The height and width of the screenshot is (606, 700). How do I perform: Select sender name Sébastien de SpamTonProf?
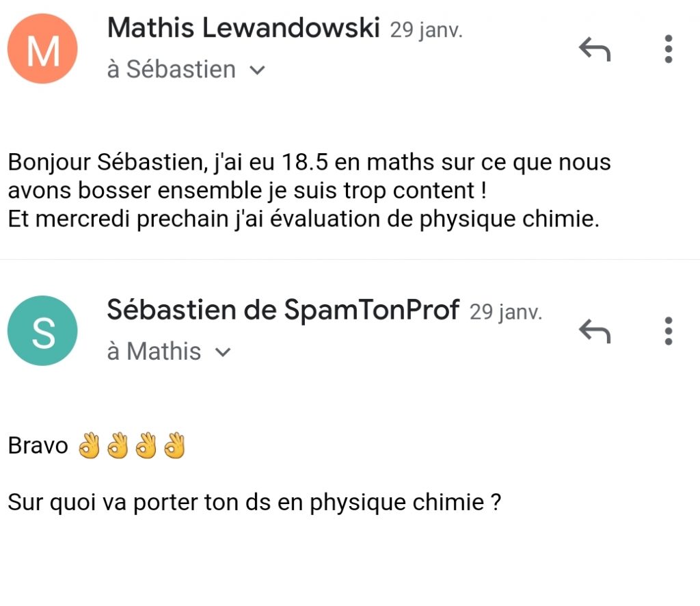[283, 311]
